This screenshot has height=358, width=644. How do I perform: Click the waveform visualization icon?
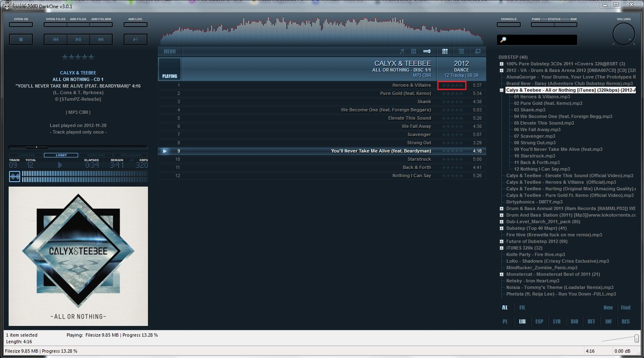pos(14,177)
